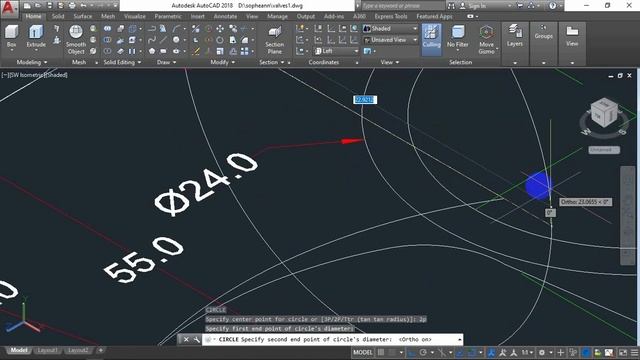Select the Polyline draw tool
Viewport: 640px width, 360px height.
[x=152, y=29]
